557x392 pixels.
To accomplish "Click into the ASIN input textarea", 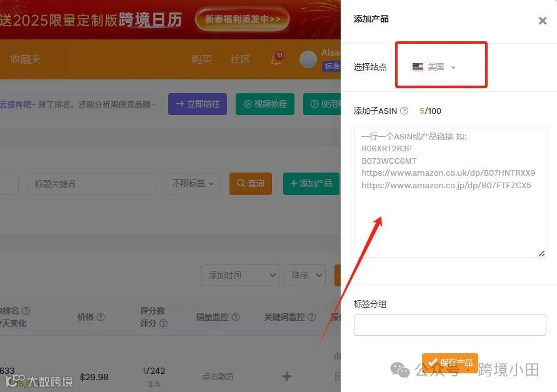I will click(449, 191).
